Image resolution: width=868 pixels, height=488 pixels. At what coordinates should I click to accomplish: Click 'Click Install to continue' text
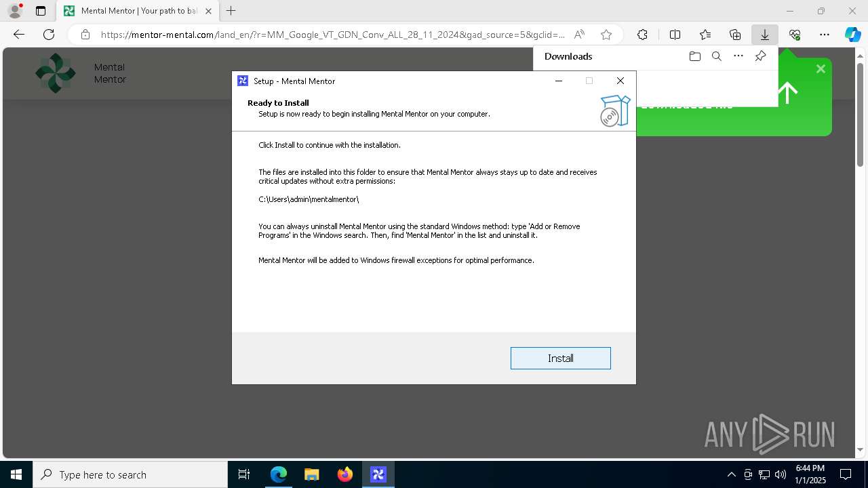(330, 145)
